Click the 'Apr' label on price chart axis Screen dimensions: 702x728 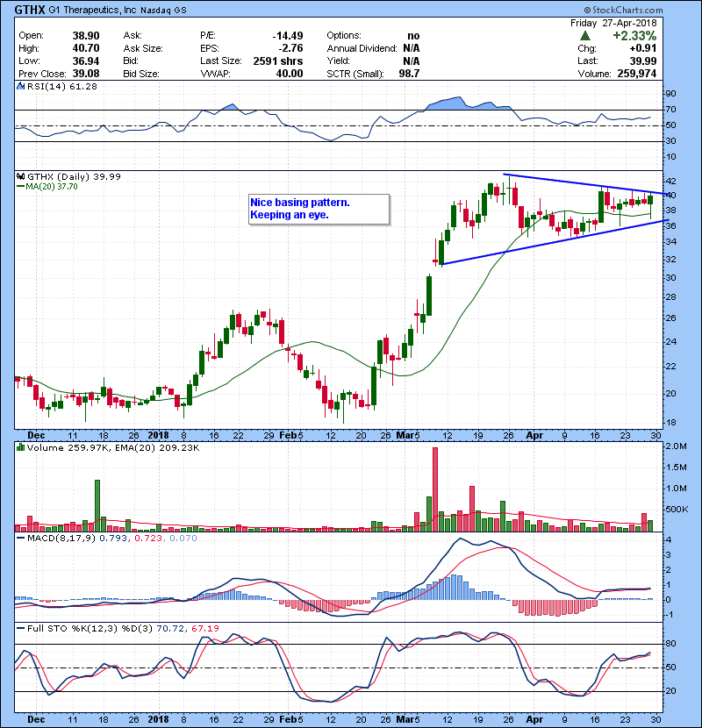click(534, 436)
